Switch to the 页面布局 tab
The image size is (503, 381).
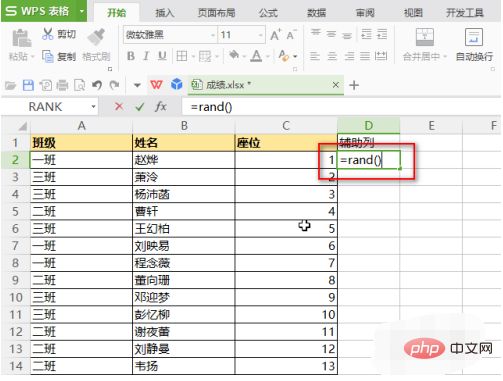point(216,13)
